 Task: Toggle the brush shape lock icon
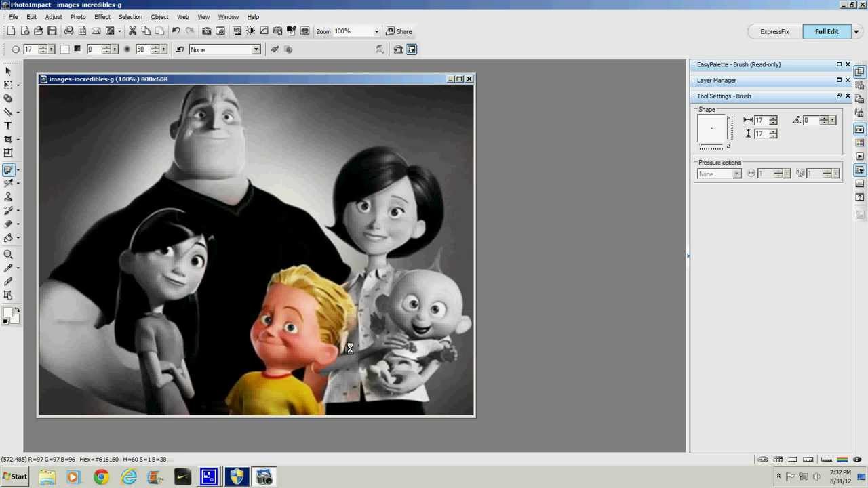[x=728, y=146]
